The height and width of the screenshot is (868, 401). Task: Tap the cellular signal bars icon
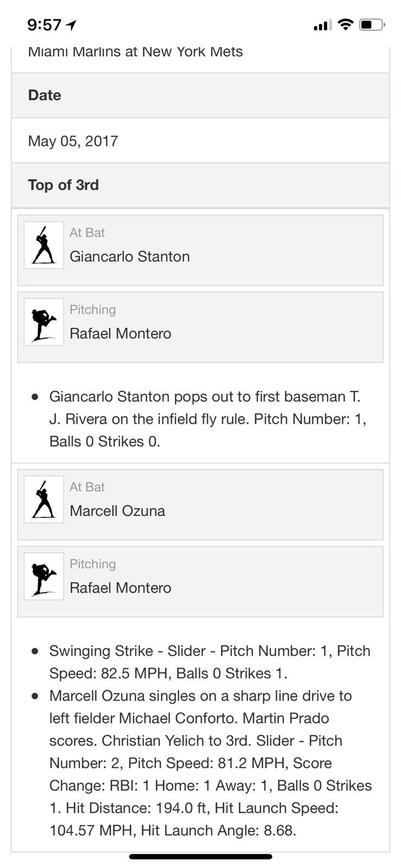click(x=322, y=25)
